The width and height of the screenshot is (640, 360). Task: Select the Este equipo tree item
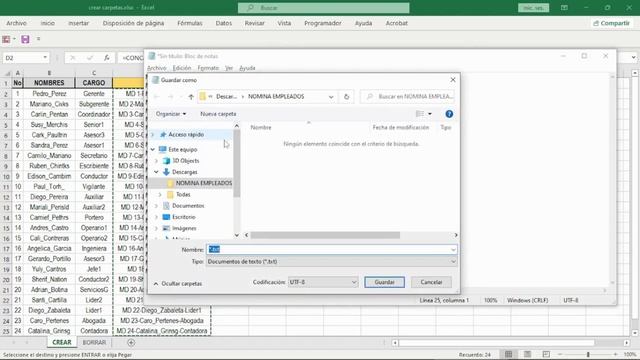tap(182, 149)
